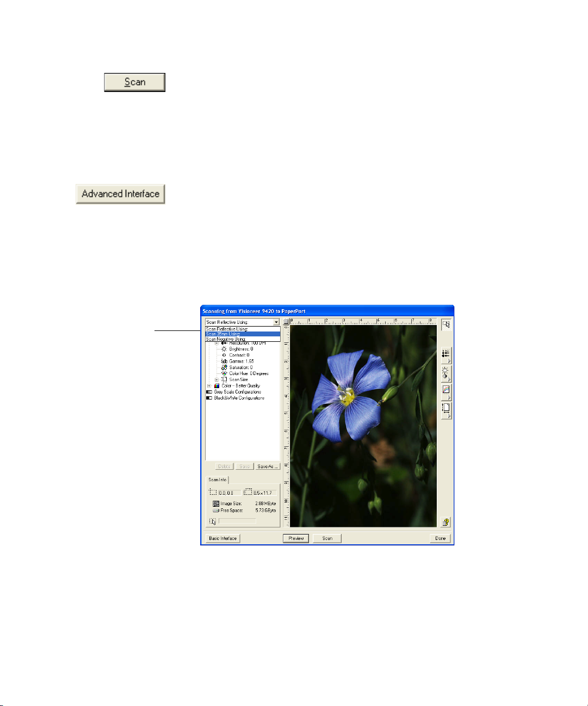Click the Color – Better Quality color icon
Image resolution: width=588 pixels, height=706 pixels.
(x=216, y=385)
